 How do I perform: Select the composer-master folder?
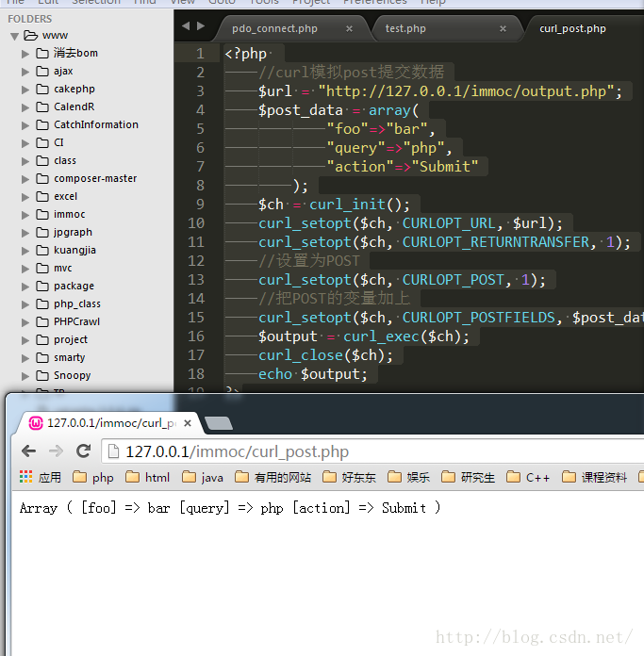[x=95, y=179]
